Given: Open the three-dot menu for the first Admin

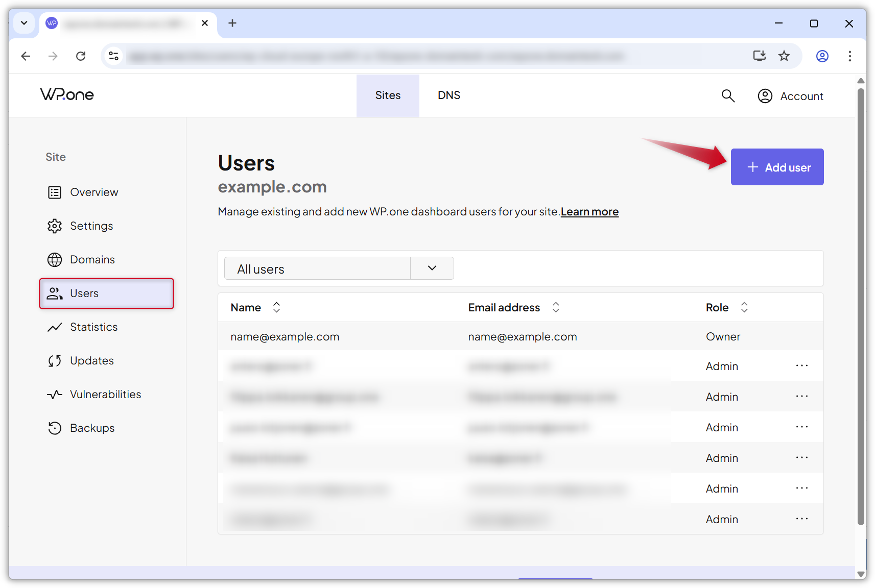Looking at the screenshot, I should click(802, 365).
